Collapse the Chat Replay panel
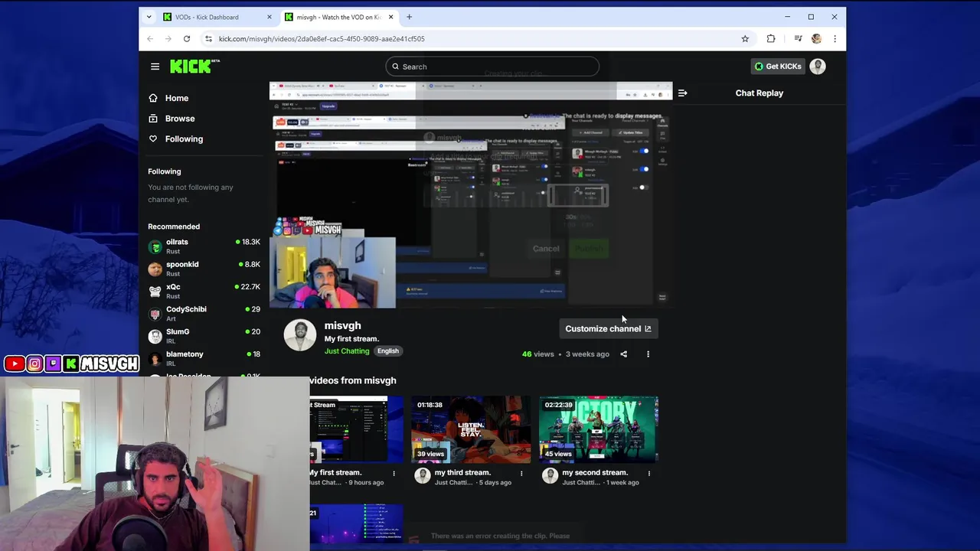The image size is (980, 551). point(682,93)
